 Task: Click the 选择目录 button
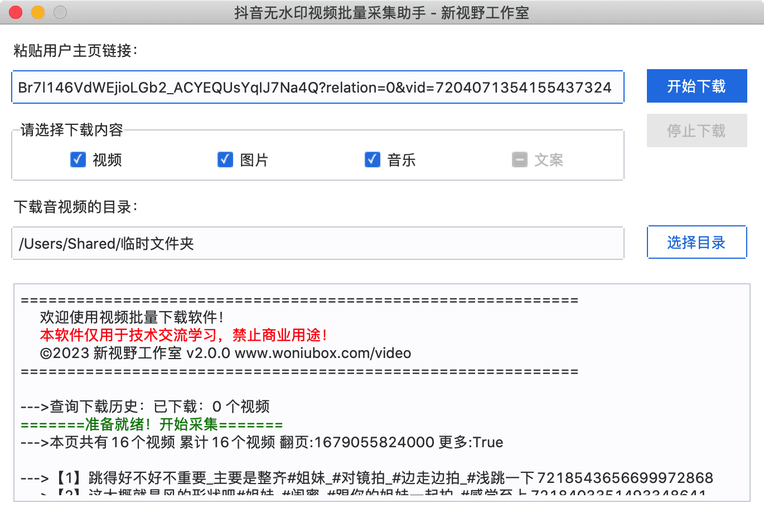pos(697,242)
